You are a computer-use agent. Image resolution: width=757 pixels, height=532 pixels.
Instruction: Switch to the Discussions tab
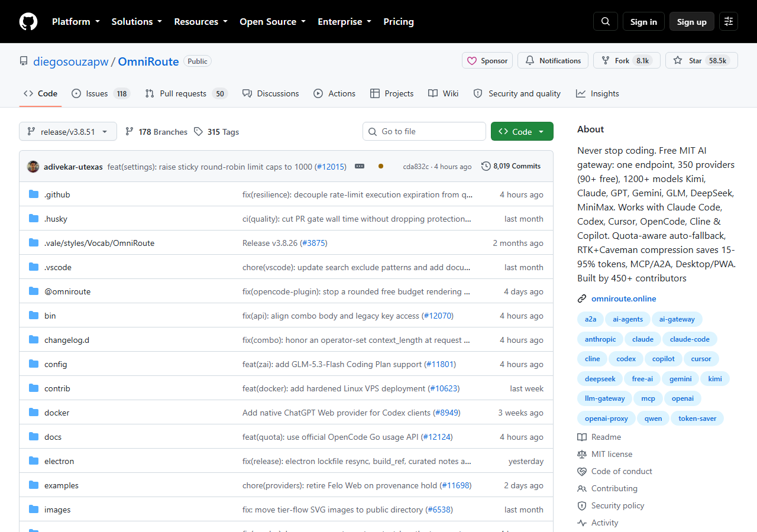click(271, 93)
